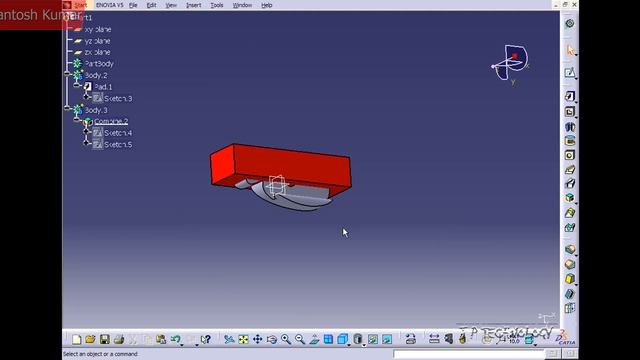Open the Start menu
640x360 pixels.
point(80,5)
